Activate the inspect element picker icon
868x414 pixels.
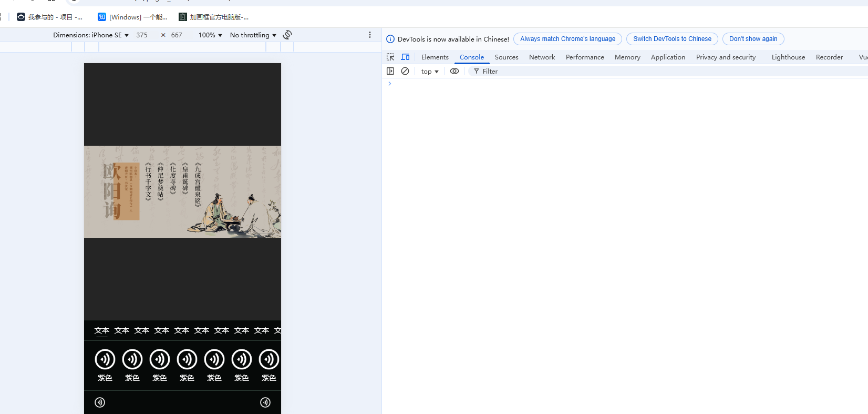tap(390, 57)
